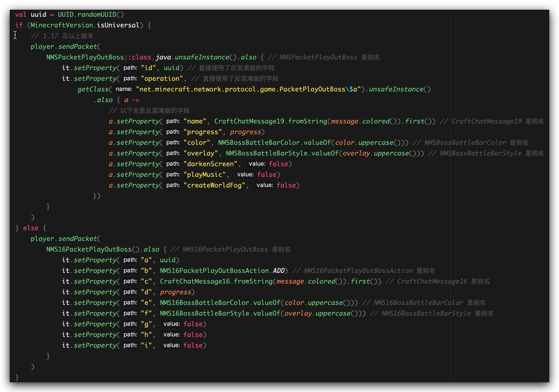Click the "name:" inlay hint in getClass
Screen dimensions: 559x392
[x=124, y=89]
